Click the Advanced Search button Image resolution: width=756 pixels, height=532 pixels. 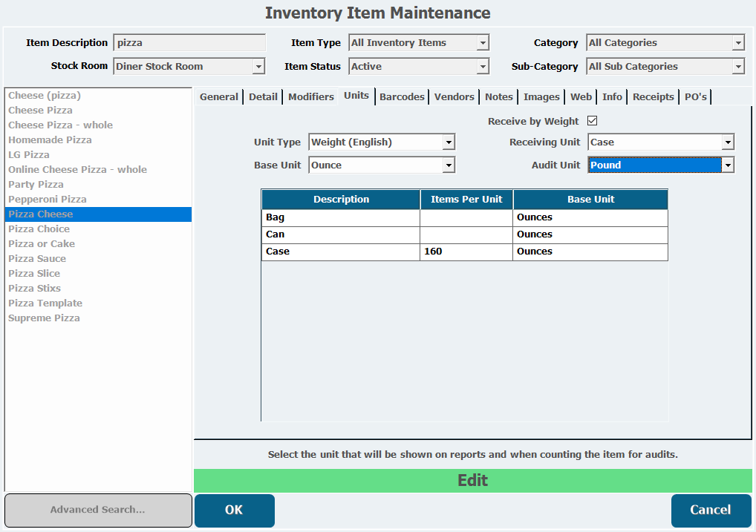click(97, 510)
